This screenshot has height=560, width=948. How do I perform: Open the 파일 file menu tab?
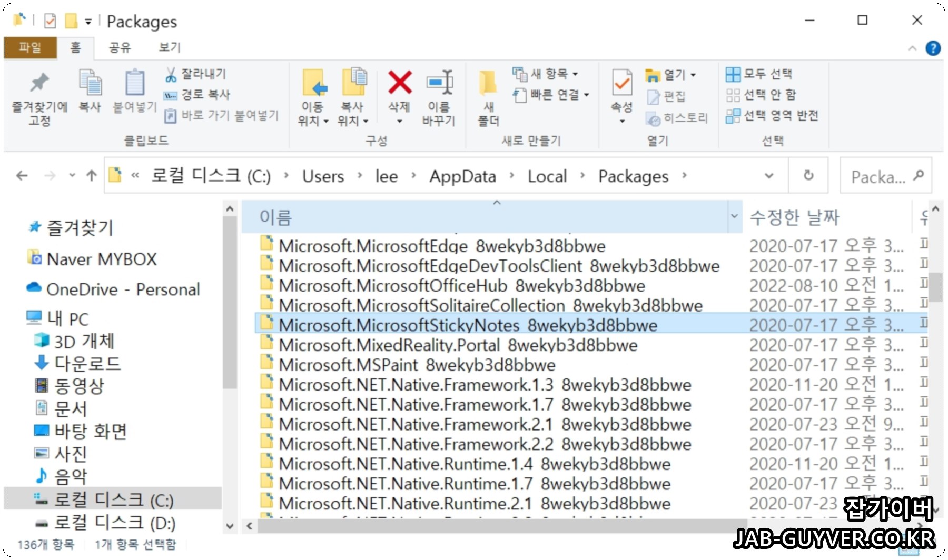(30, 48)
